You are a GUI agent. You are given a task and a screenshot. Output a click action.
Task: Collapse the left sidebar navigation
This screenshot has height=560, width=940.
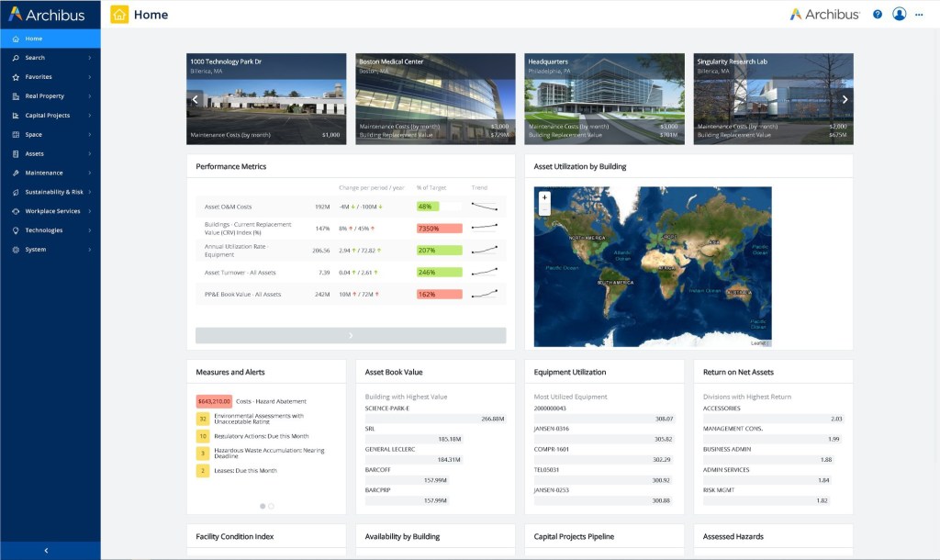pos(46,550)
